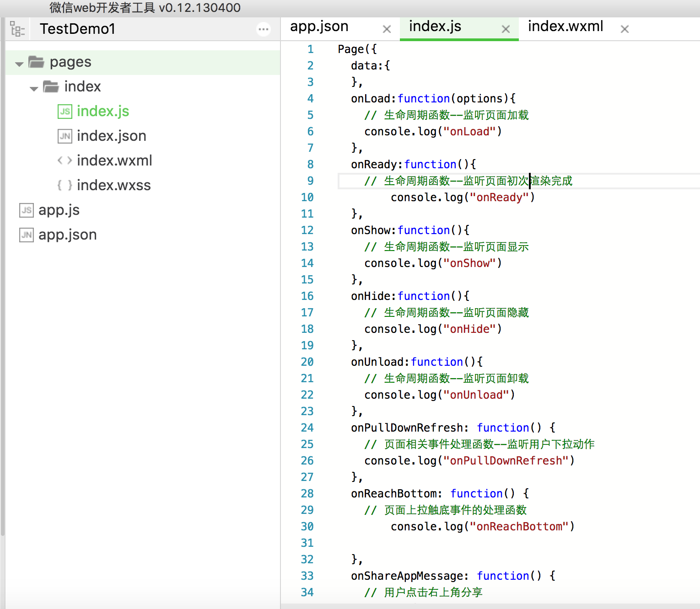Open app.json in the file tree
Screen dimensions: 700x609
pos(68,235)
